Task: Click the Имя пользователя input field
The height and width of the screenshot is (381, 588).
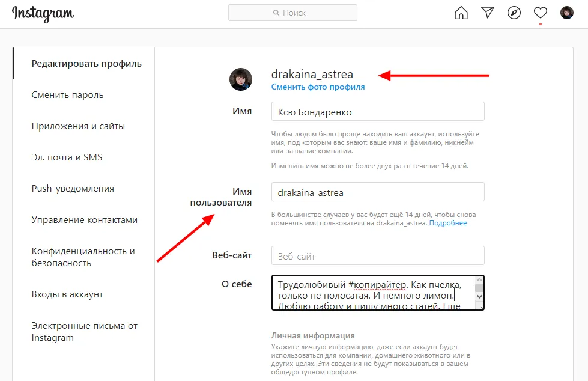Action: [x=378, y=192]
